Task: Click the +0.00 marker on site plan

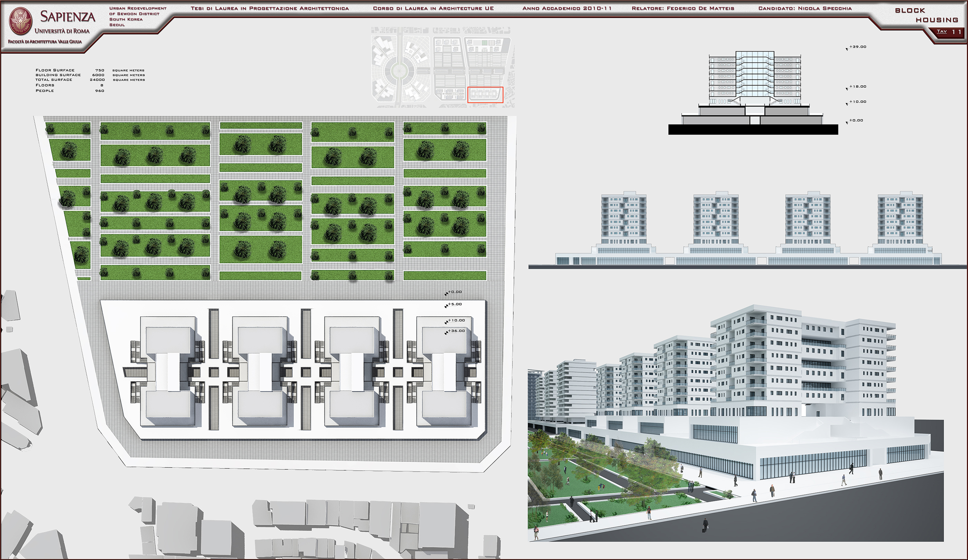Action: [454, 292]
